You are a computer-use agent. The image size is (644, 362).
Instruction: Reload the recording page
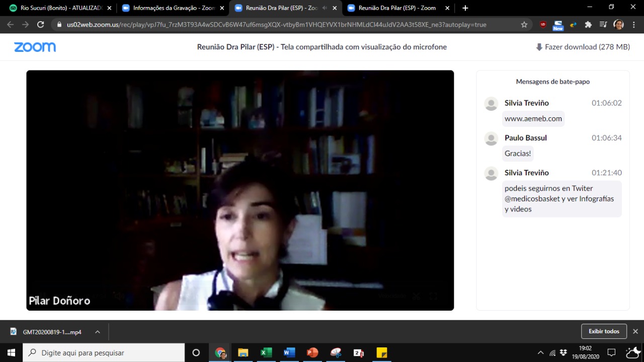pyautogui.click(x=41, y=24)
